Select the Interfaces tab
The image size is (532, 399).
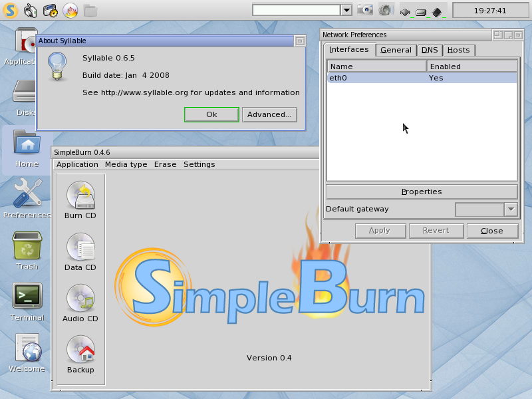(349, 49)
